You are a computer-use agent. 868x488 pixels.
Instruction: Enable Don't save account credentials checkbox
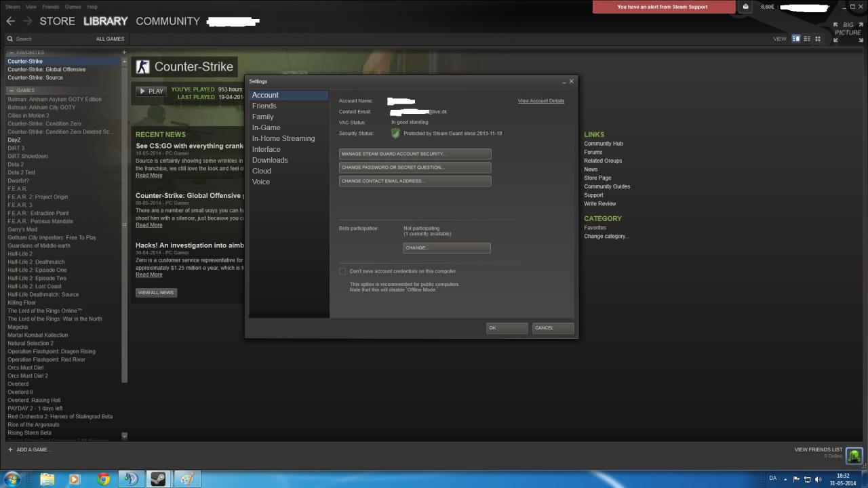(342, 271)
